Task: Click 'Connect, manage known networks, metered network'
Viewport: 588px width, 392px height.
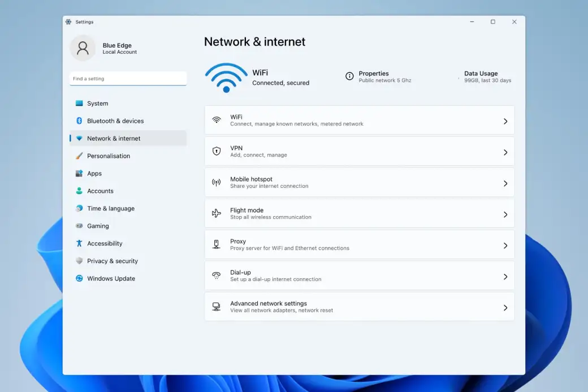Action: (x=297, y=124)
